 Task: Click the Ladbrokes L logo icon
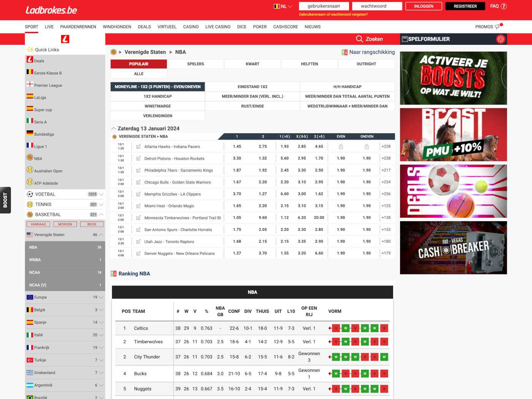pyautogui.click(x=65, y=39)
